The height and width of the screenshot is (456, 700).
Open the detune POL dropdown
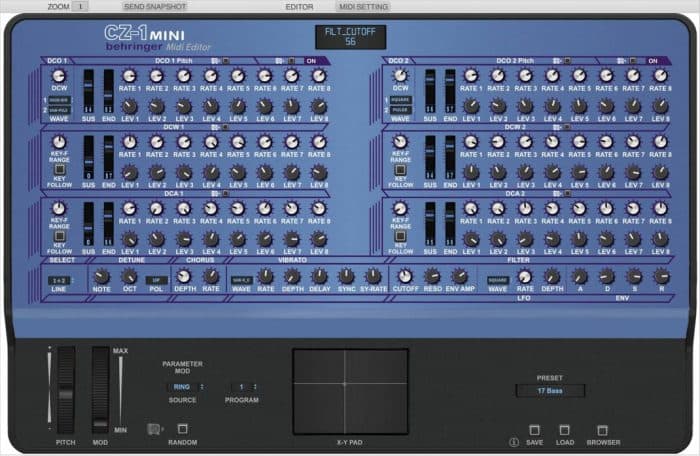pyautogui.click(x=157, y=280)
